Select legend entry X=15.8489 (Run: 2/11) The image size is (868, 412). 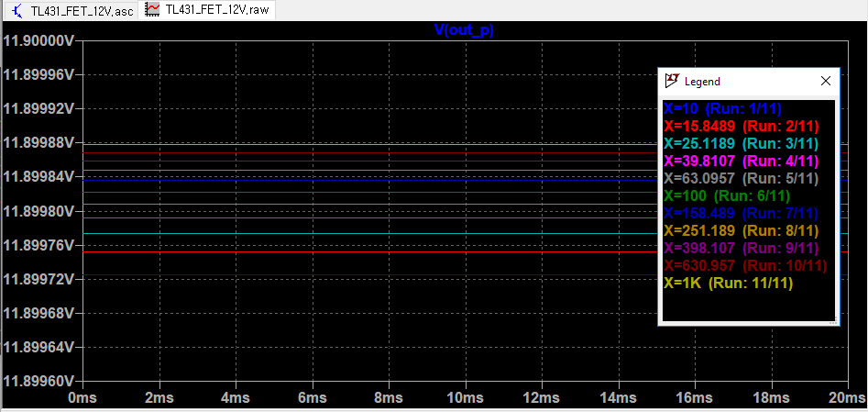point(742,126)
